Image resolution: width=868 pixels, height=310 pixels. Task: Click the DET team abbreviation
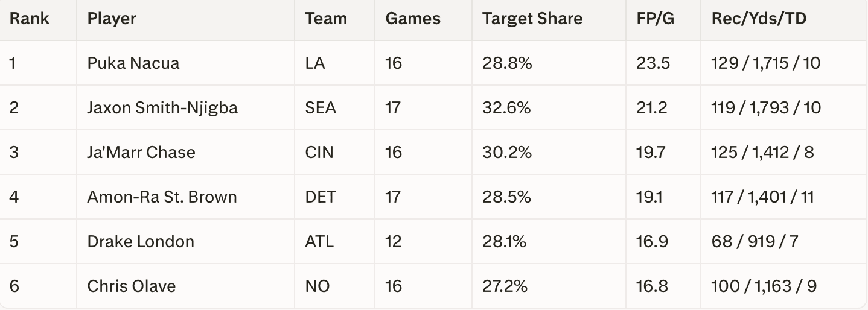tap(320, 197)
